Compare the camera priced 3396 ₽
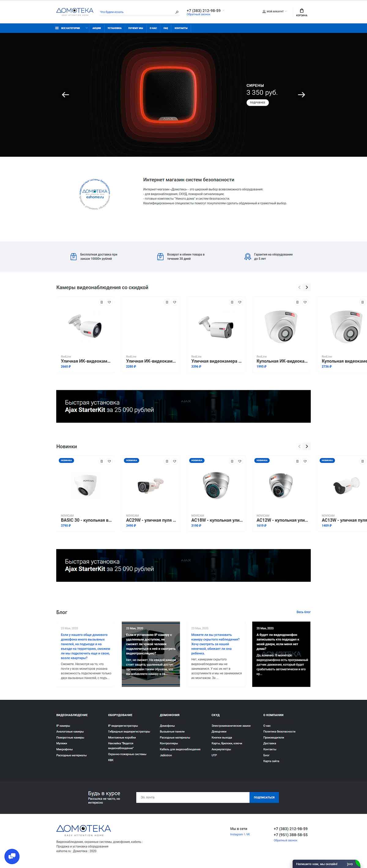Viewport: 367px width, 868px height. coord(232,302)
